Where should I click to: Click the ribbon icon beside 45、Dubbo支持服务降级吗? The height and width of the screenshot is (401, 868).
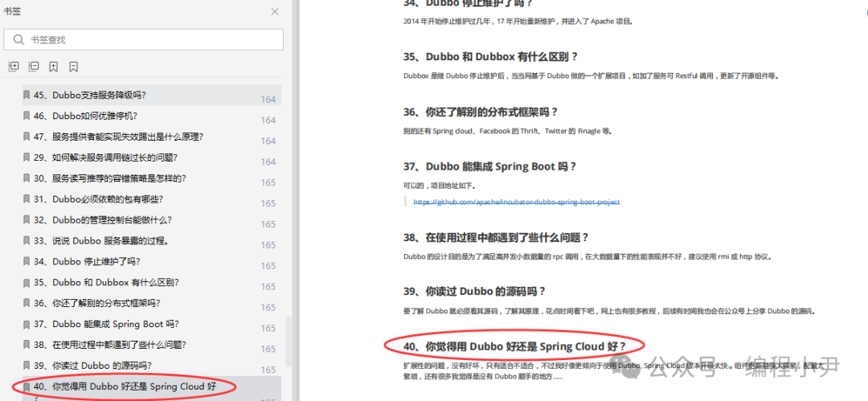(x=27, y=96)
